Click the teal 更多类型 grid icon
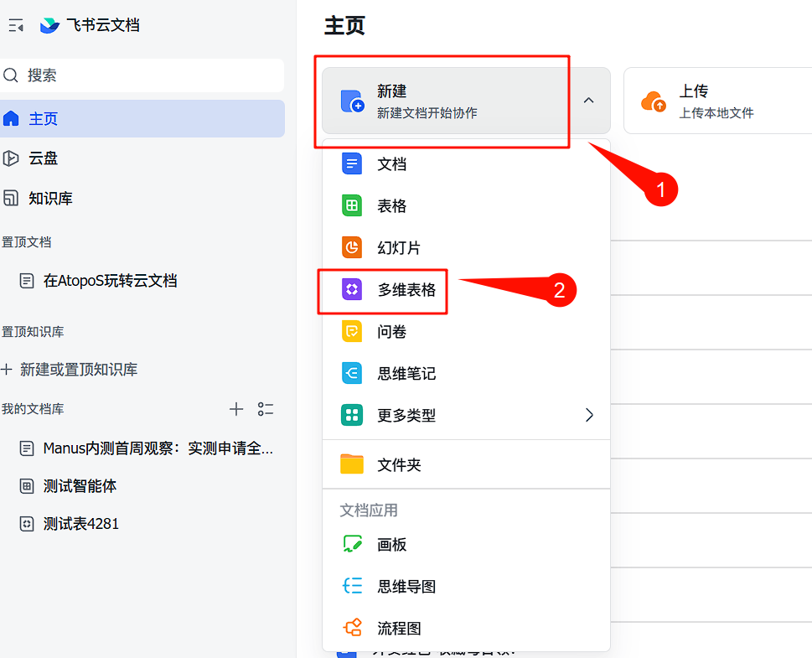Image resolution: width=812 pixels, height=658 pixels. (x=352, y=415)
